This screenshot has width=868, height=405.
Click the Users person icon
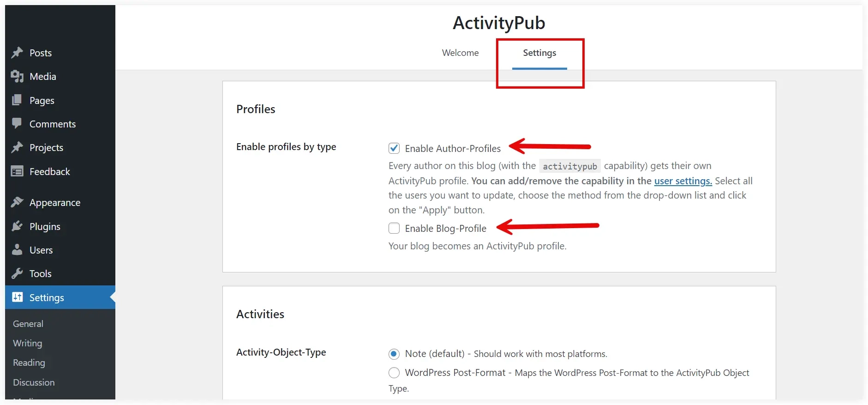tap(17, 250)
